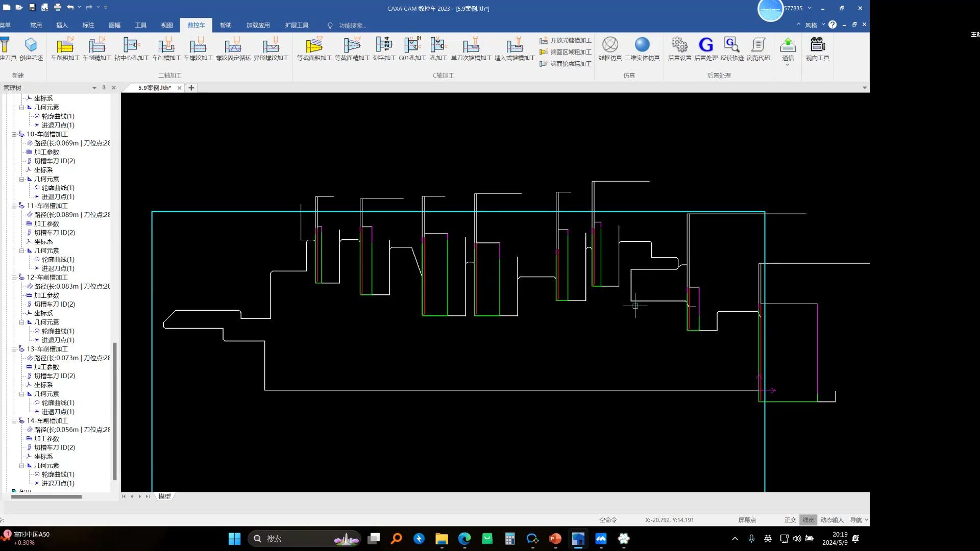Open 后置处理 G-code post processing

(x=706, y=48)
